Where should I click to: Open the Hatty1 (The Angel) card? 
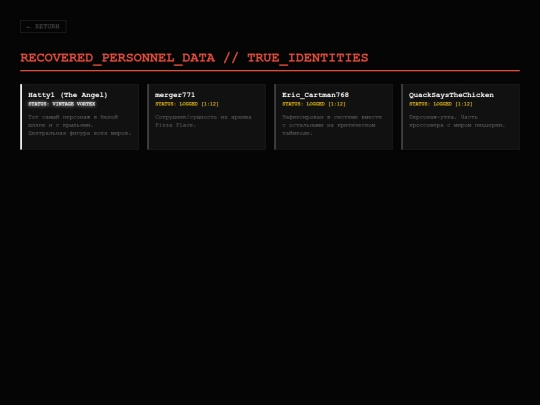80,117
